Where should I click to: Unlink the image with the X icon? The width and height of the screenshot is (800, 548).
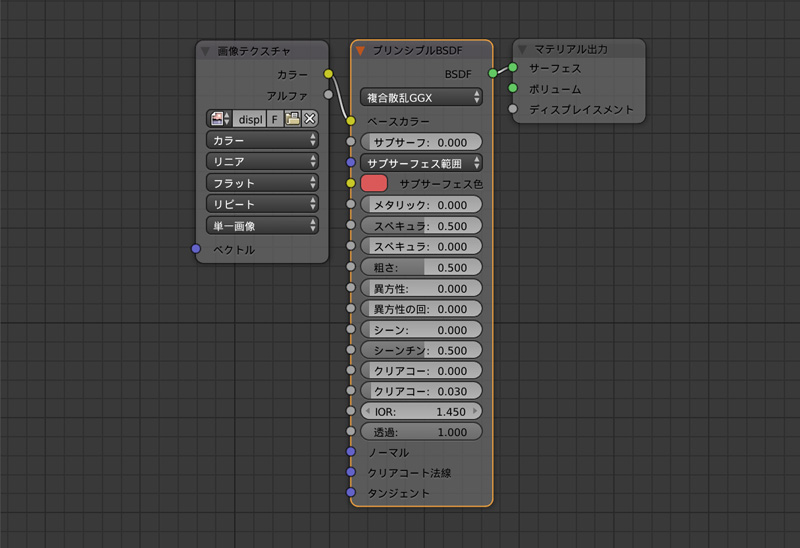point(310,118)
